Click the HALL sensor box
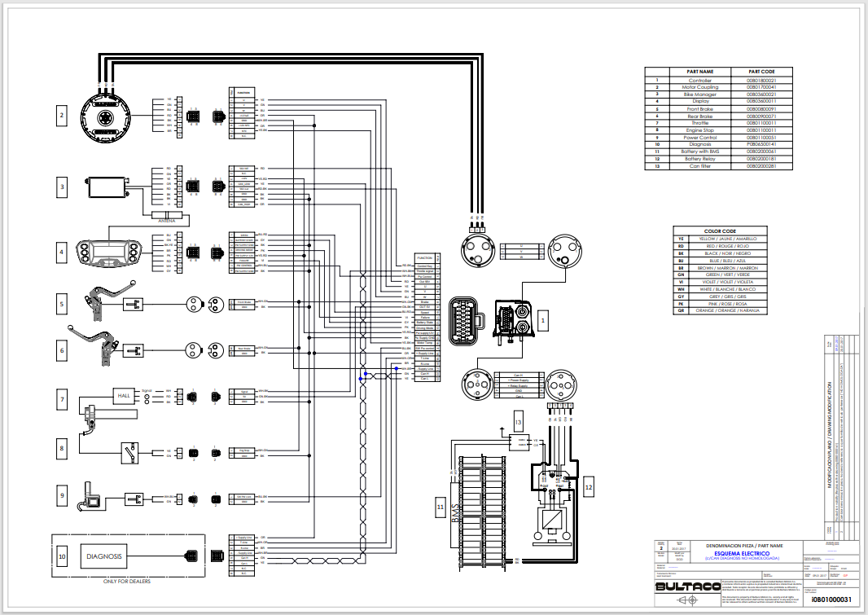The width and height of the screenshot is (868, 615). coord(124,395)
